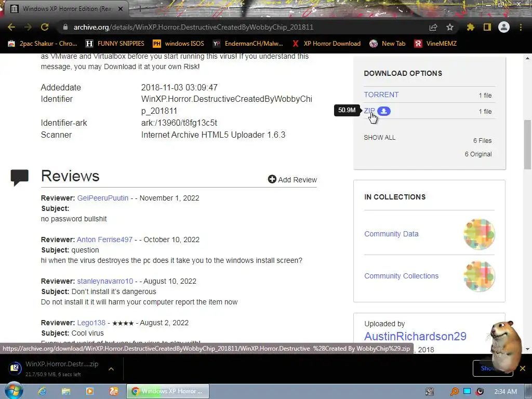Click the TORRENT download option

[x=381, y=95]
